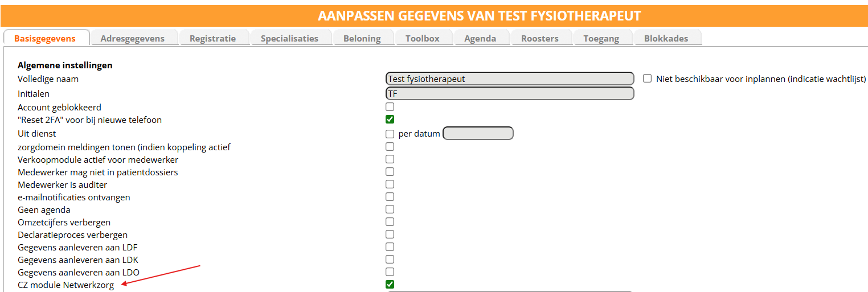Select the Blokkades tab
The height and width of the screenshot is (292, 868).
pos(666,39)
